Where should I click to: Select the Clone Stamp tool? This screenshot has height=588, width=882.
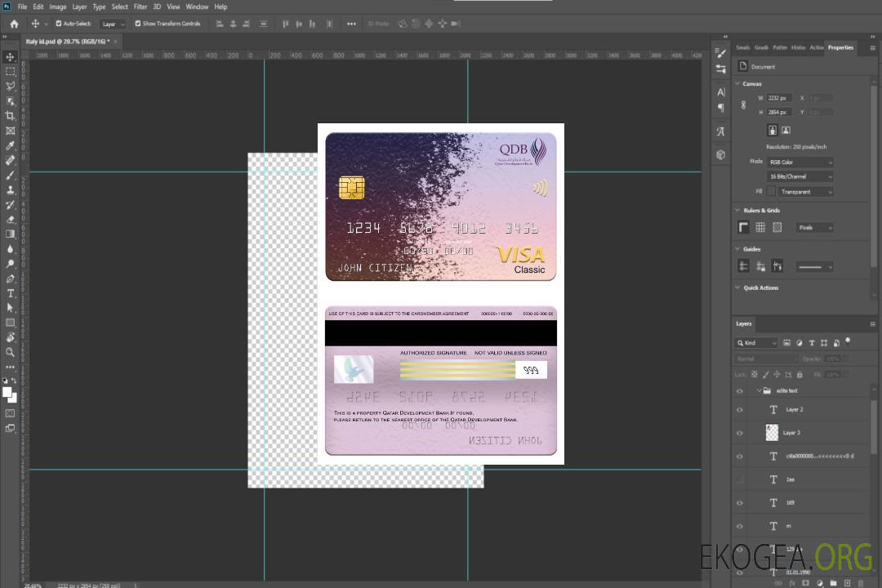pyautogui.click(x=10, y=190)
